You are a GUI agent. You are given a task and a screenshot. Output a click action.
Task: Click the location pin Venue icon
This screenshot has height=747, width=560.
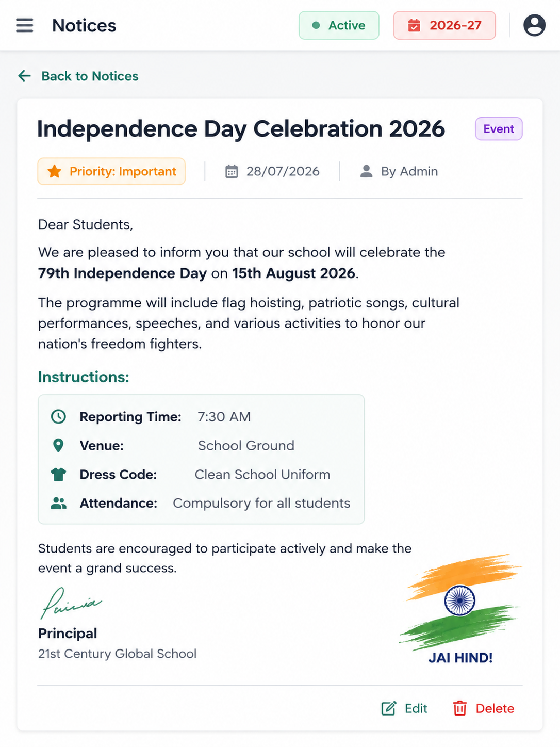click(x=58, y=445)
